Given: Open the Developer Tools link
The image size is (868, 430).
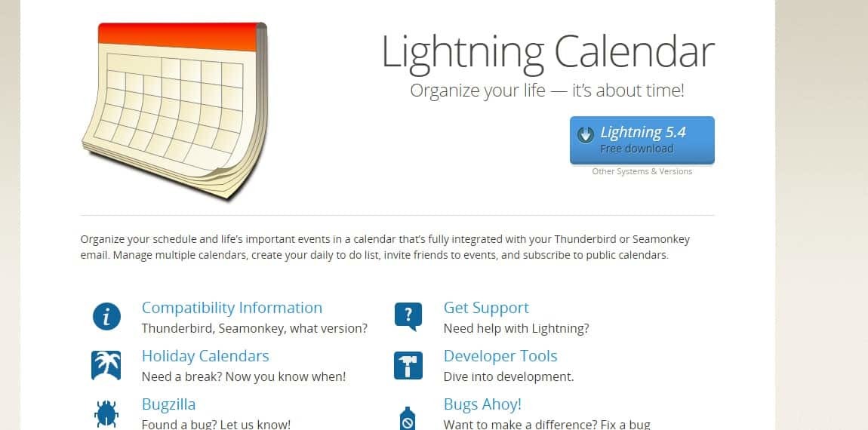Looking at the screenshot, I should click(x=500, y=356).
